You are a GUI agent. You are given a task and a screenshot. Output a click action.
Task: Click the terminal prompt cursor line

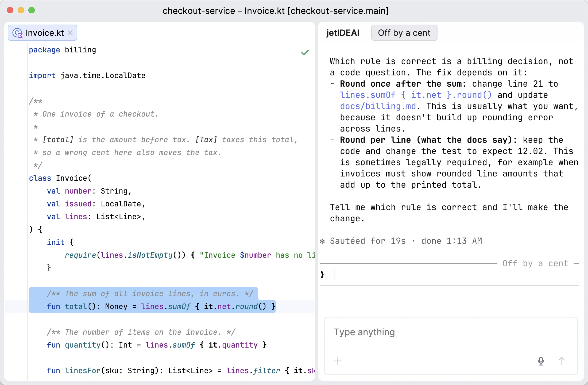(x=449, y=275)
